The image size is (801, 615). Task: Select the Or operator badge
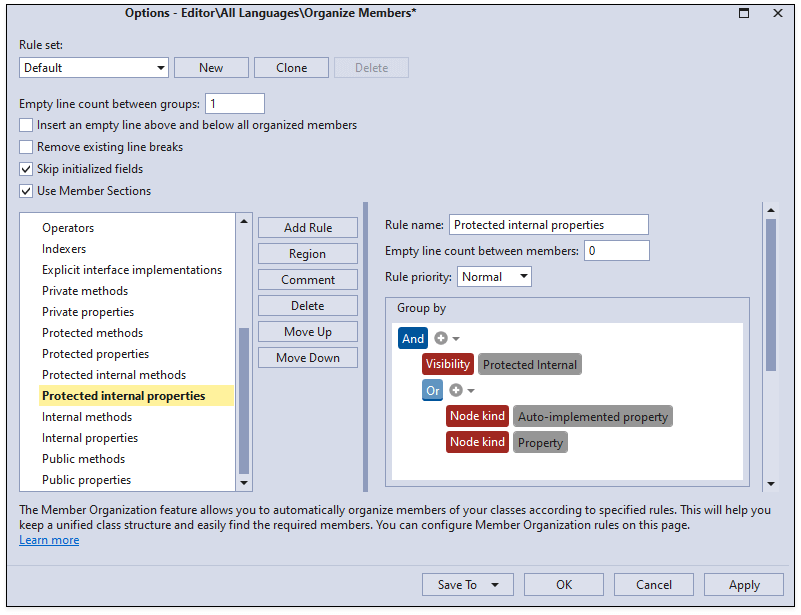432,390
